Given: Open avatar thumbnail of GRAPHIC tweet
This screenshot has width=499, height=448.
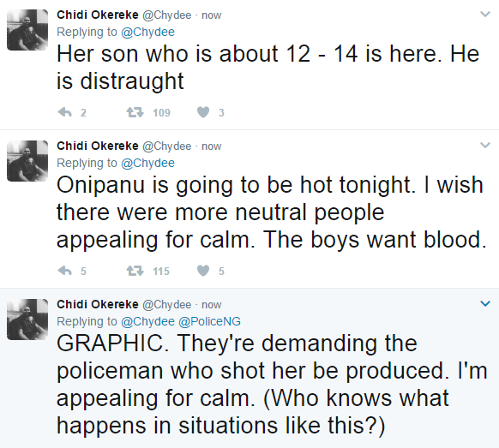Looking at the screenshot, I should [x=27, y=320].
